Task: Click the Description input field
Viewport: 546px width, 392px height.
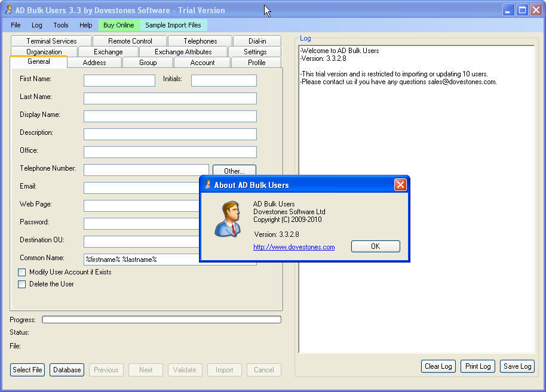Action: tap(170, 134)
